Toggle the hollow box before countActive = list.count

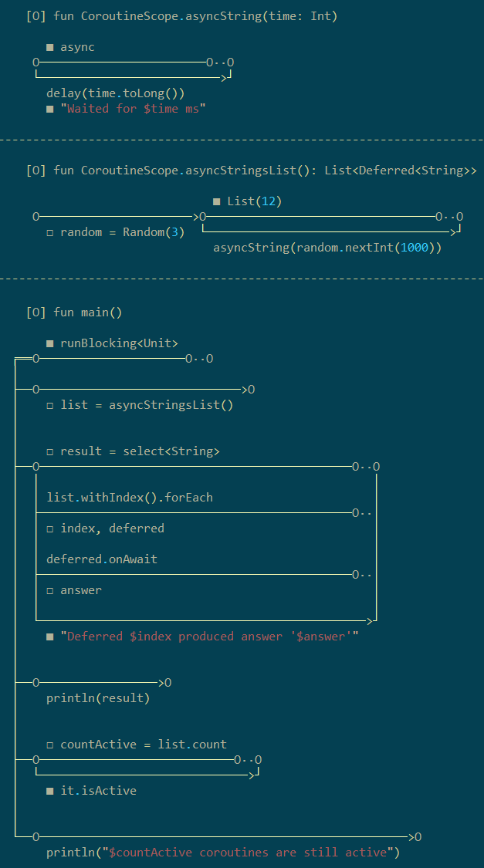pyautogui.click(x=50, y=745)
